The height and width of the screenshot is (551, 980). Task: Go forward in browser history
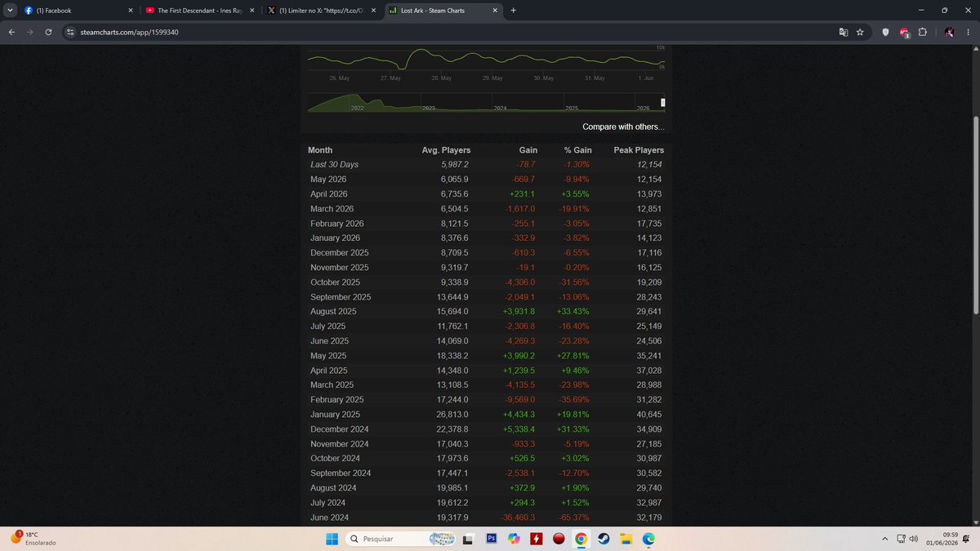point(30,32)
